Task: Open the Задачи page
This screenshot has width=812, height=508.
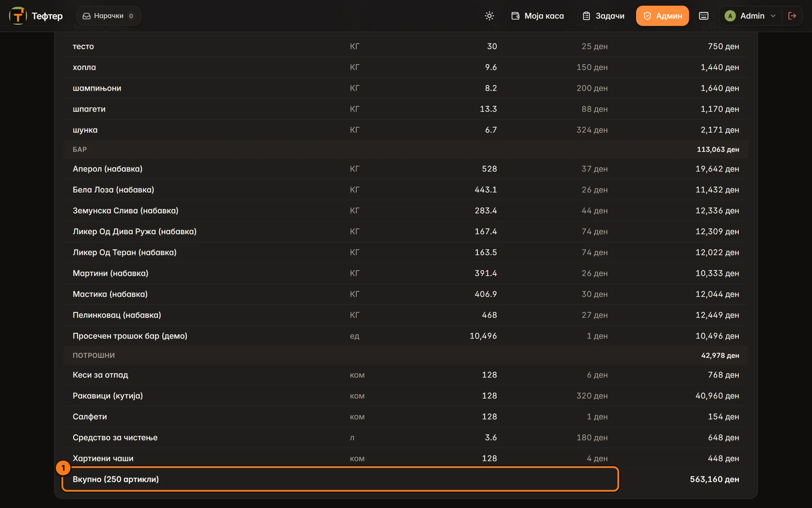Action: click(603, 16)
